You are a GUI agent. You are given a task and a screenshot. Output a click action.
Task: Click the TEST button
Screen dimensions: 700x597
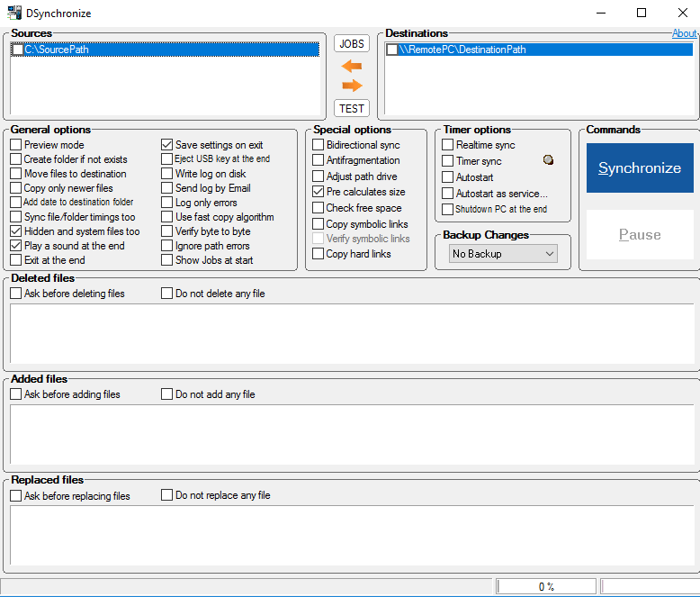click(x=352, y=108)
